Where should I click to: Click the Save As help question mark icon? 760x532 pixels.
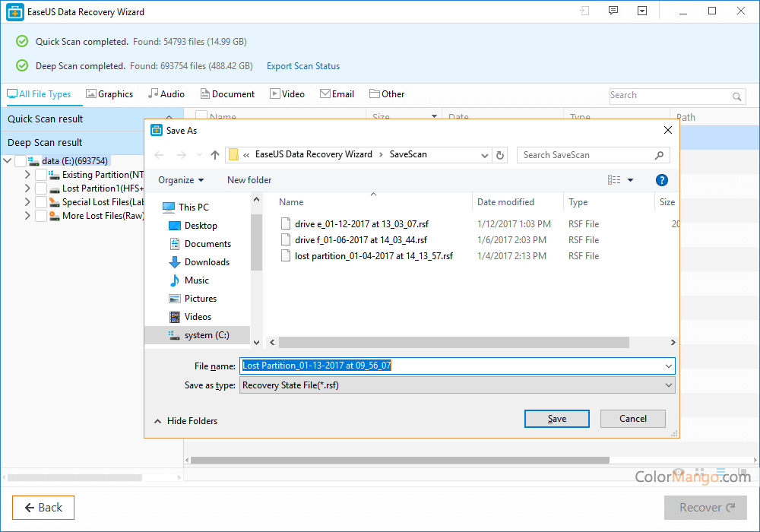click(661, 180)
